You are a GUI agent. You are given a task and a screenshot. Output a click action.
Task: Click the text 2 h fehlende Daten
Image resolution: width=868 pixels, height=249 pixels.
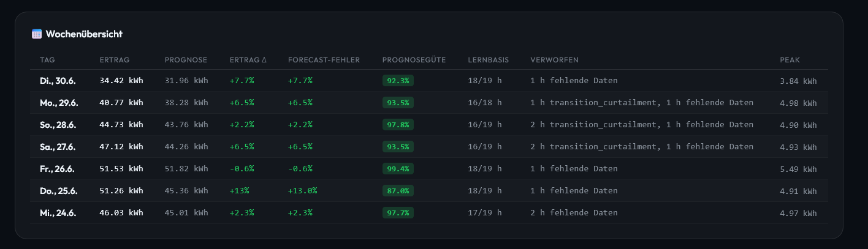[x=574, y=213]
